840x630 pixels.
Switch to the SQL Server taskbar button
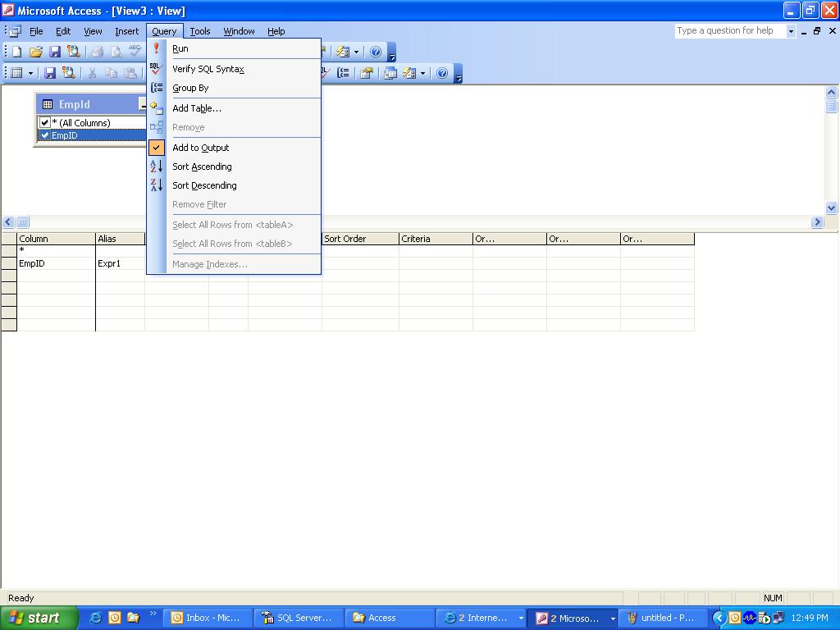tap(299, 618)
